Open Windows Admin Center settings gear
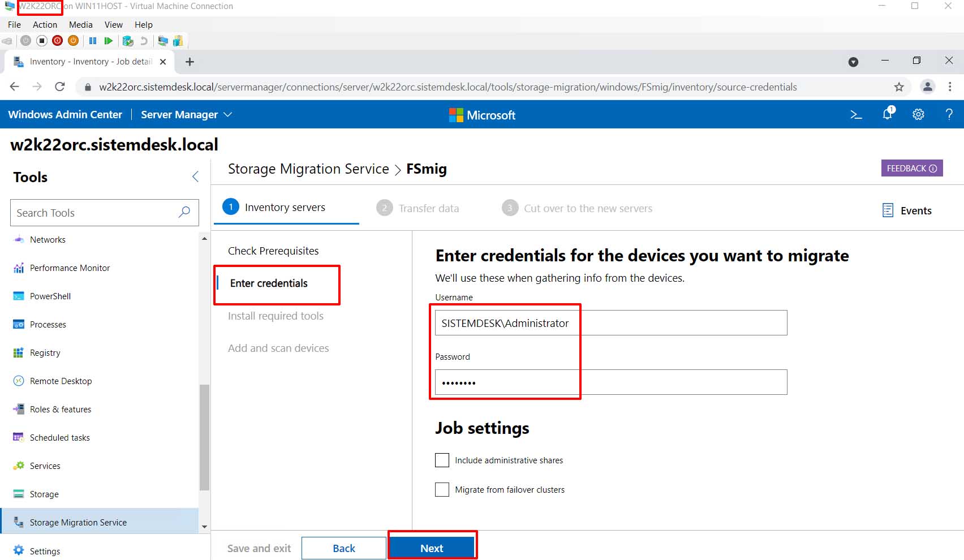 coord(918,115)
